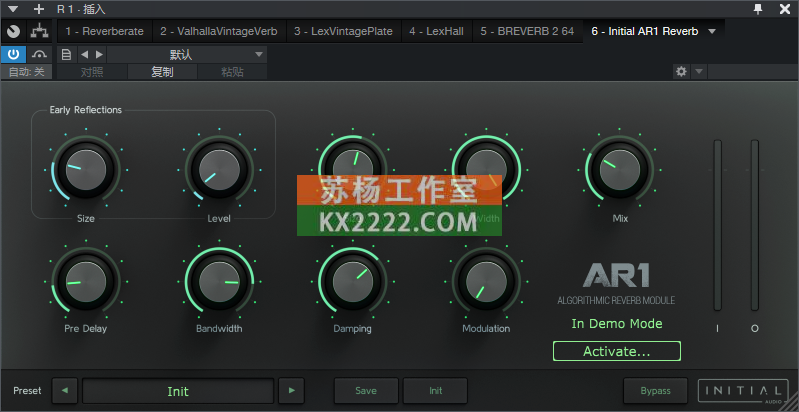Click the input level meter I

(x=717, y=225)
